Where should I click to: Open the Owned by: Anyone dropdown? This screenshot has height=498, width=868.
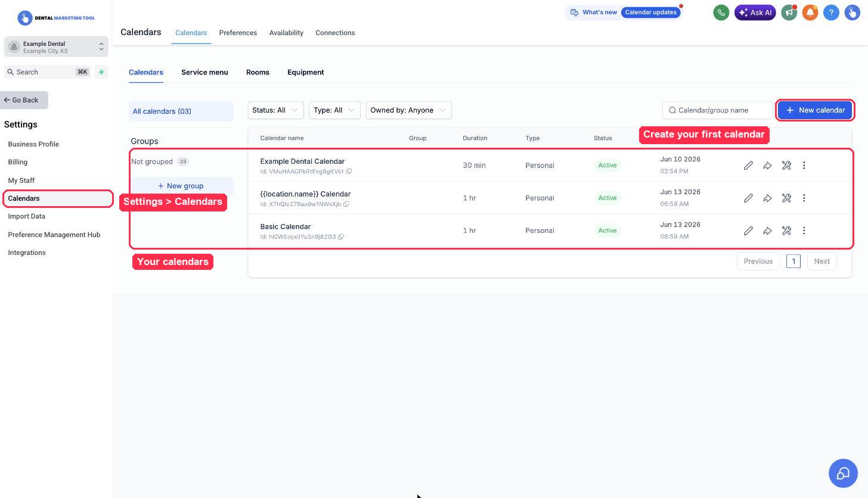click(x=408, y=110)
